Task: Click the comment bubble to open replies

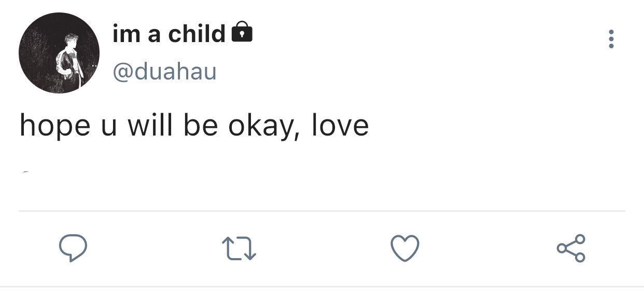Action: [x=72, y=248]
